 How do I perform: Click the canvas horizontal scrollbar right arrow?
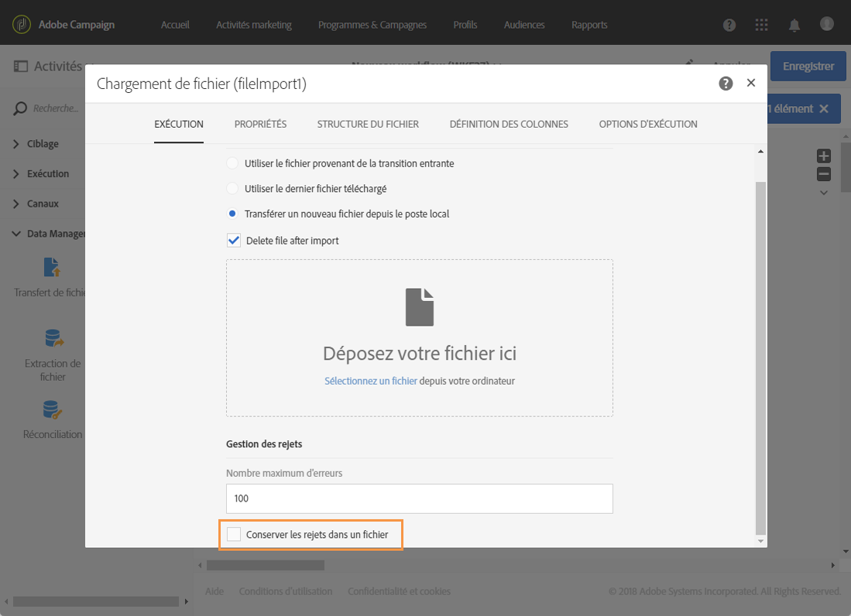(832, 565)
